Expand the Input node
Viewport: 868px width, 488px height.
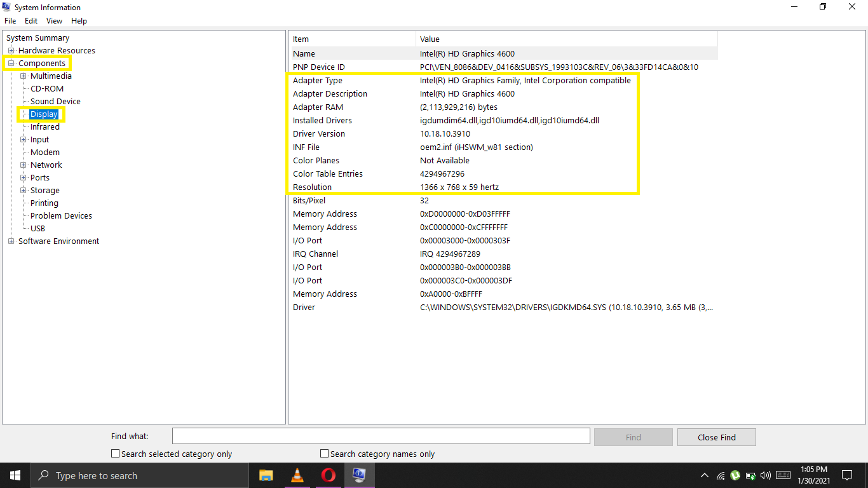24,140
